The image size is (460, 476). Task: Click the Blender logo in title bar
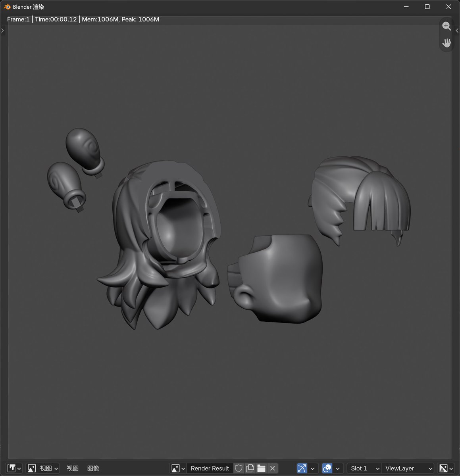(x=7, y=7)
